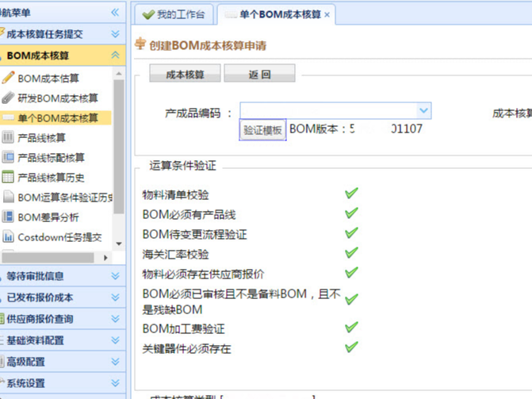Screen dimensions: 532x399
Task: Expand the 高级配置 section
Action: [115, 362]
